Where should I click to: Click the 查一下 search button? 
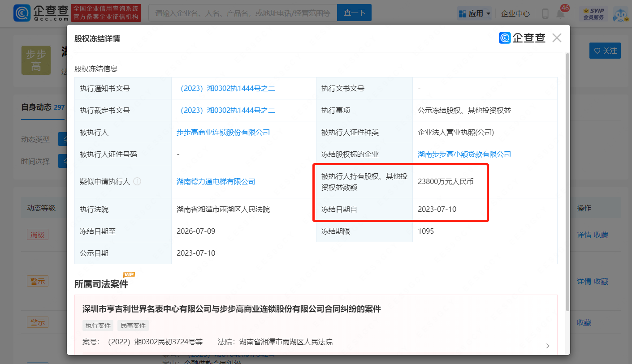click(x=354, y=13)
